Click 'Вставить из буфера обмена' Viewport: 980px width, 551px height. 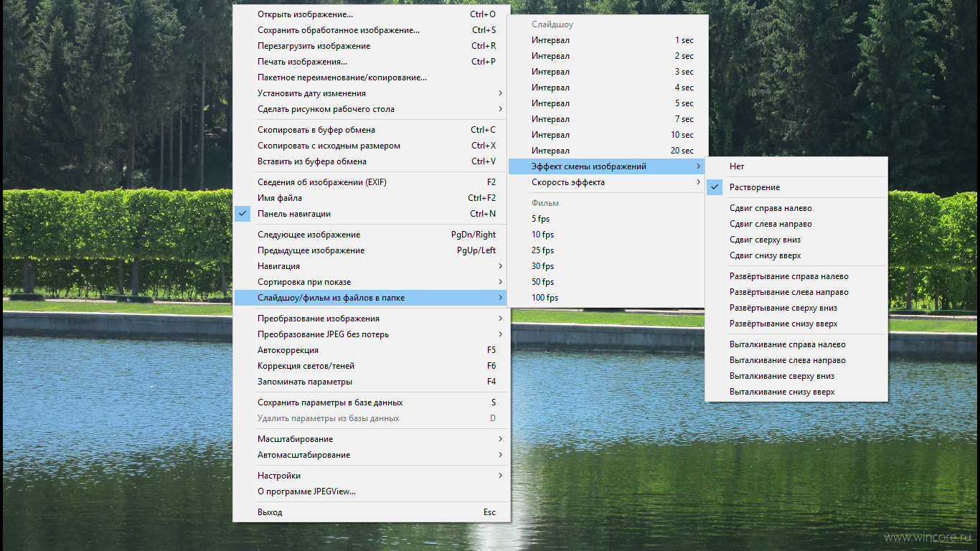pos(371,161)
